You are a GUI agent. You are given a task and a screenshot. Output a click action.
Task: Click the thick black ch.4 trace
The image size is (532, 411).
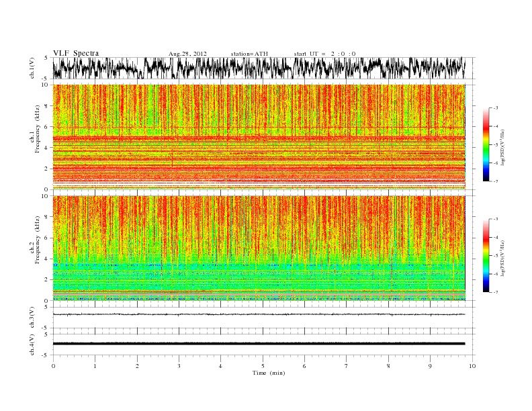coord(259,344)
